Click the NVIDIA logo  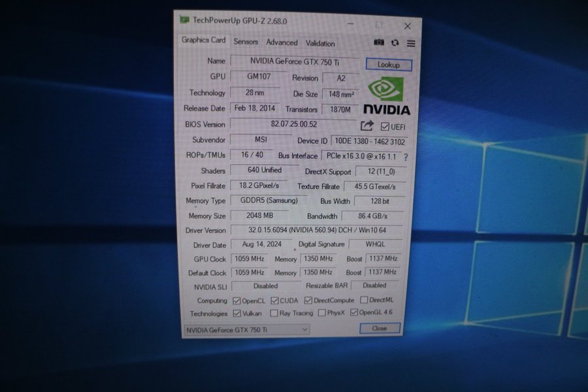point(386,96)
